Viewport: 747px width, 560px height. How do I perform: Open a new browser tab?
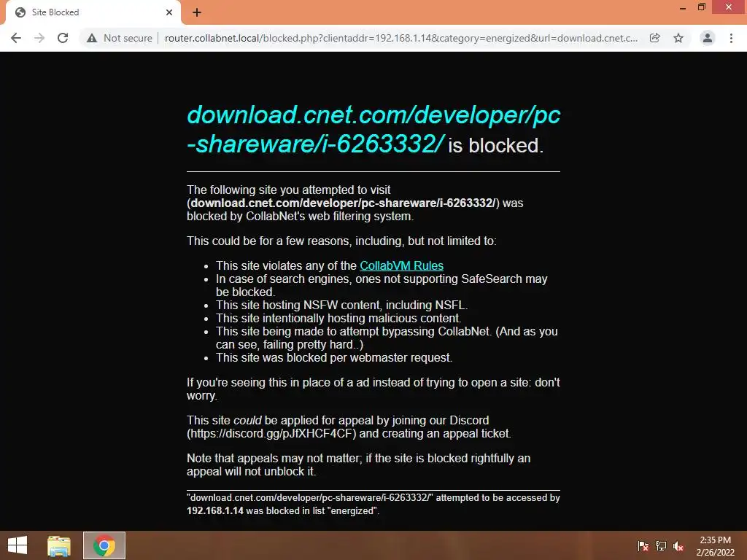(x=197, y=12)
